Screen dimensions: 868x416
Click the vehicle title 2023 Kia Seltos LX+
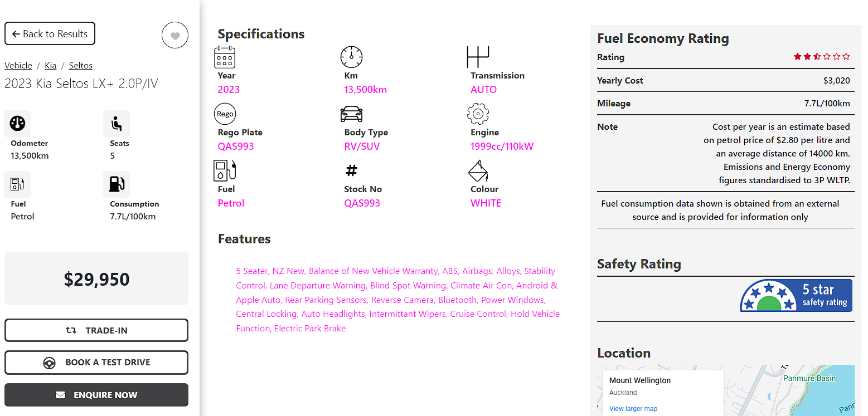[81, 84]
